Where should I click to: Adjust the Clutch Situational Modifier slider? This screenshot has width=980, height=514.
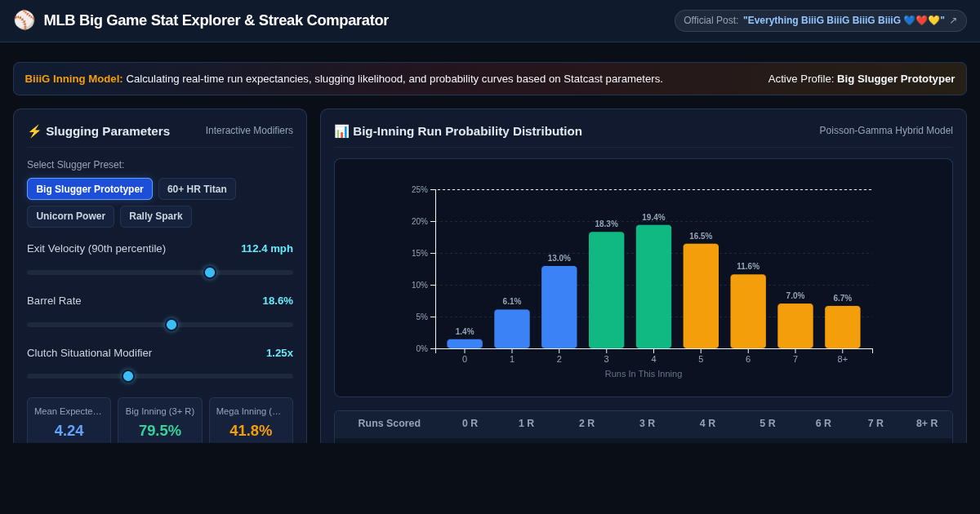(x=160, y=376)
